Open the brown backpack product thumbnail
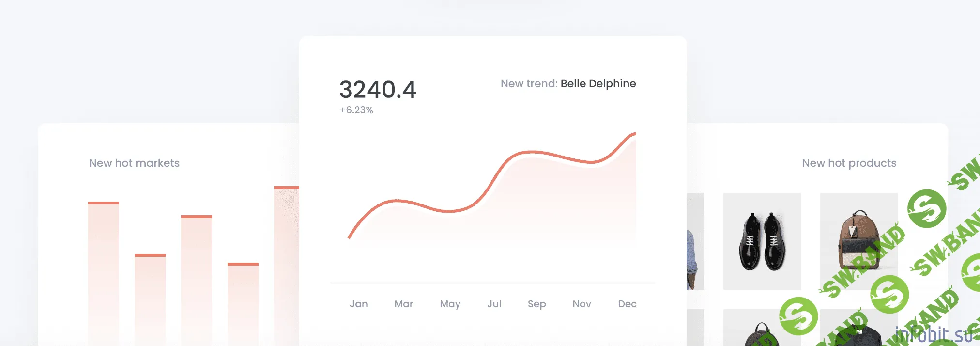Screen dimensions: 980x346 [x=858, y=241]
